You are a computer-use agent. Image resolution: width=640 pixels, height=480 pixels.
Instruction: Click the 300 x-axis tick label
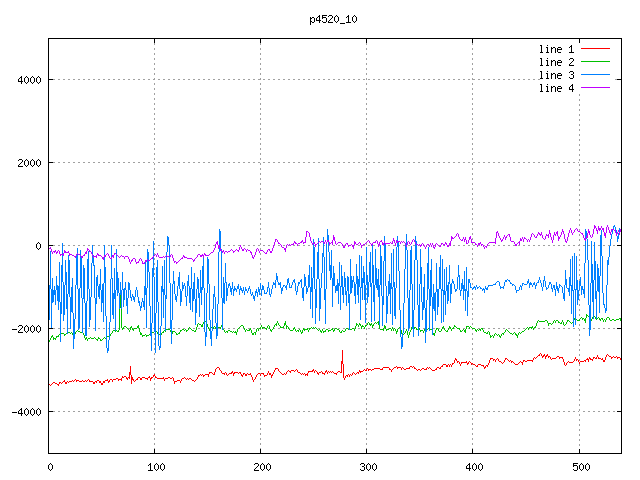tap(367, 466)
